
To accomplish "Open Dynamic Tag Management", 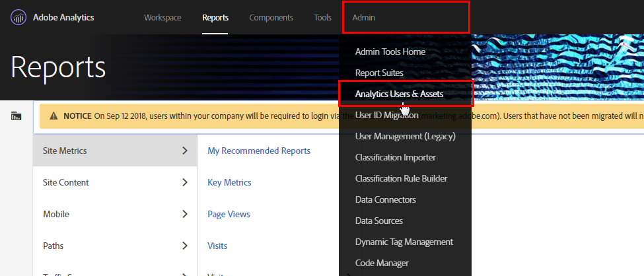I will (x=404, y=242).
